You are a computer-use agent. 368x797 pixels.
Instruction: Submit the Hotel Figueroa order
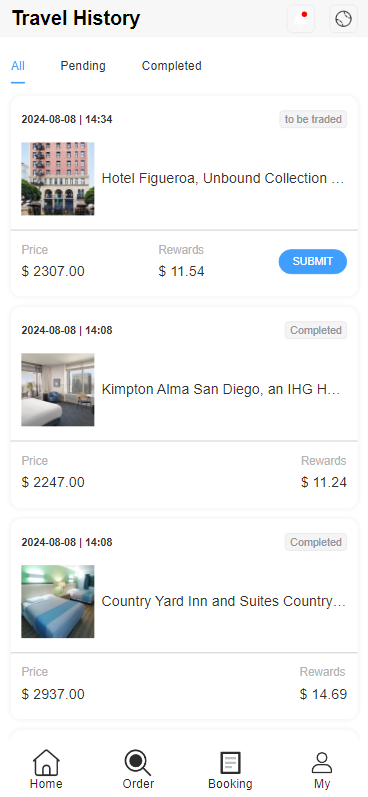[x=313, y=261]
